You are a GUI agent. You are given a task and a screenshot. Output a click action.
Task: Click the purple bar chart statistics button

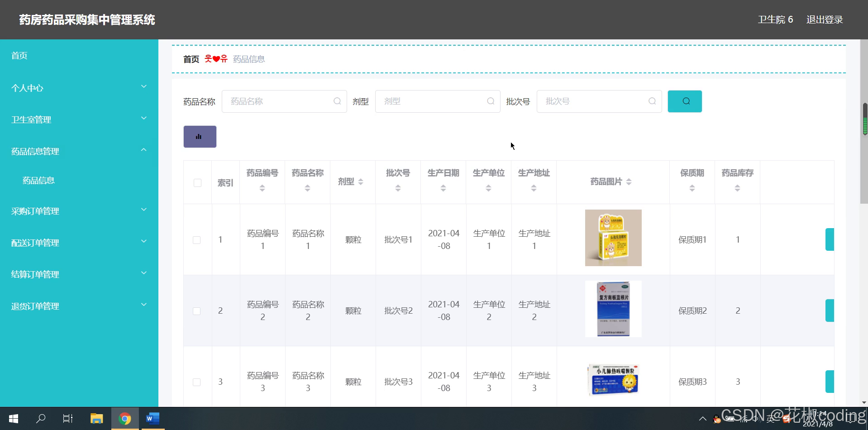tap(200, 137)
